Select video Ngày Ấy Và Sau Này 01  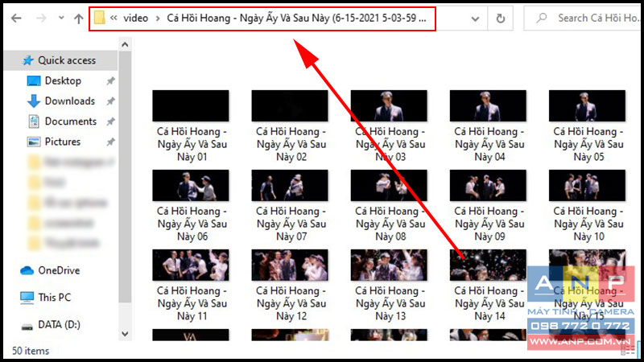(x=191, y=126)
